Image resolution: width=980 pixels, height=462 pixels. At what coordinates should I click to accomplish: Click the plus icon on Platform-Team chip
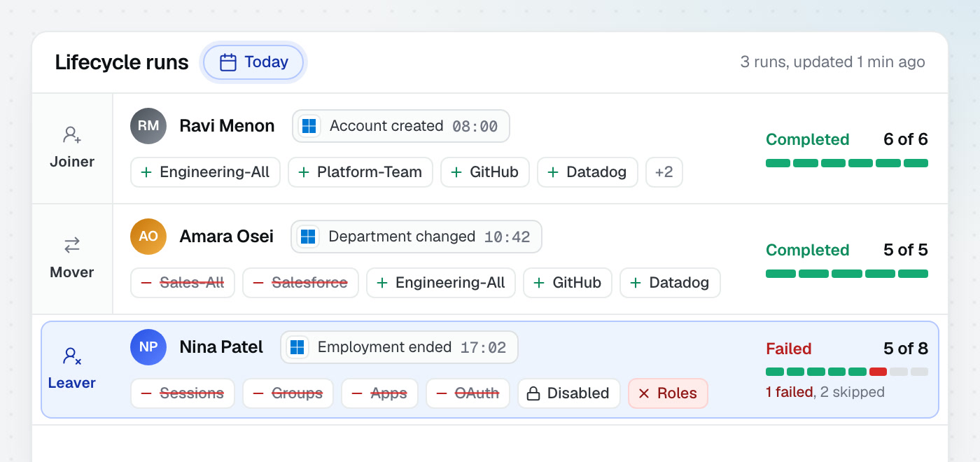point(304,172)
